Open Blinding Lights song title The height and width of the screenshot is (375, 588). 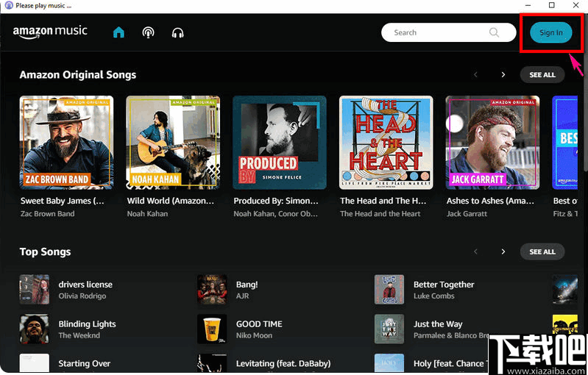tap(87, 324)
